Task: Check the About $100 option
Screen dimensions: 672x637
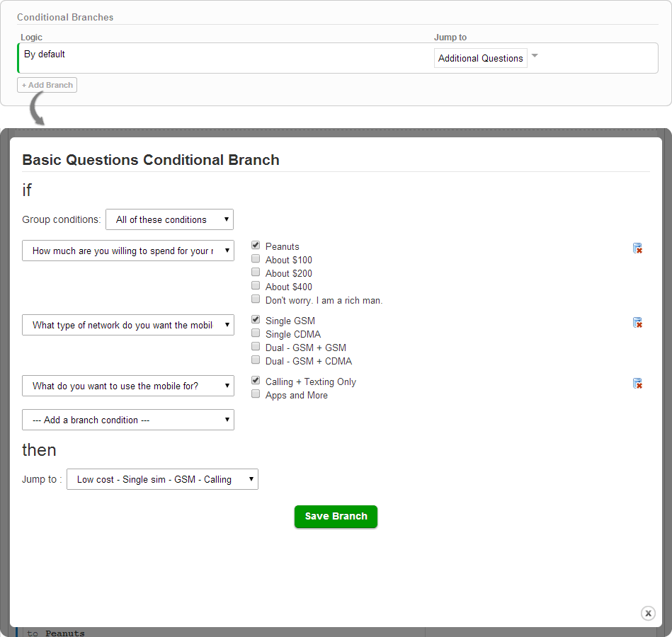Action: pyautogui.click(x=256, y=259)
